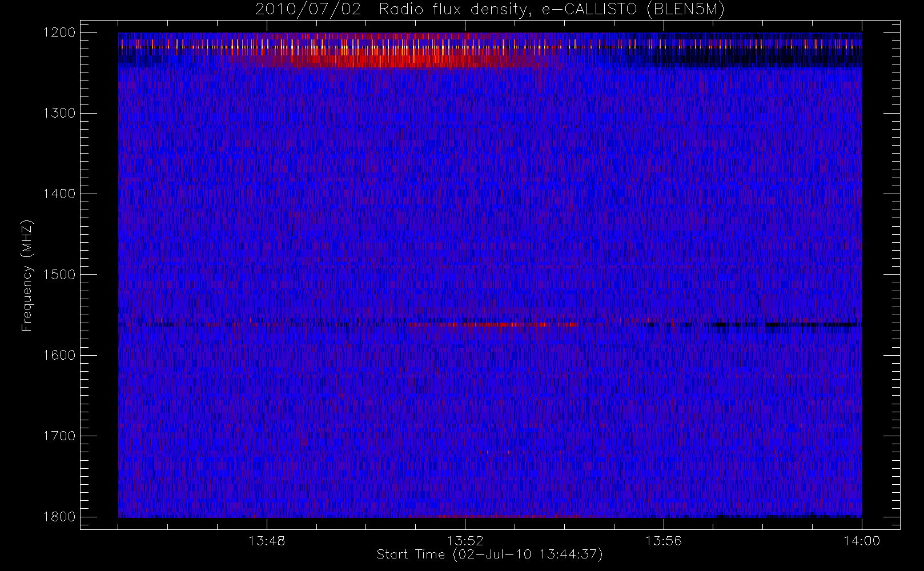Select the 1400 frequency tick label
The height and width of the screenshot is (571, 924).
(x=60, y=194)
